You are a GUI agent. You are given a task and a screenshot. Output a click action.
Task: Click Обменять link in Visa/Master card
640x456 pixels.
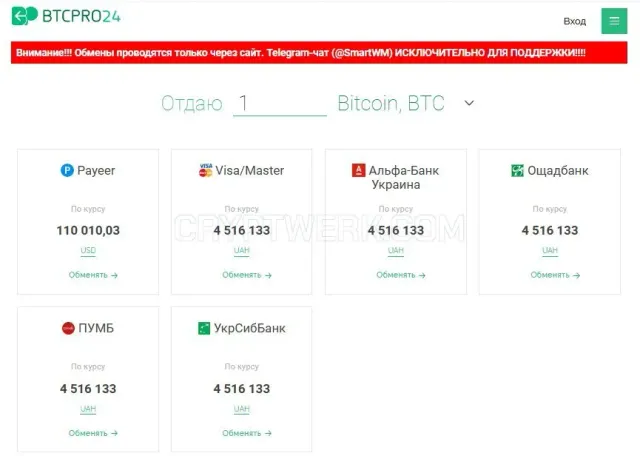247,275
